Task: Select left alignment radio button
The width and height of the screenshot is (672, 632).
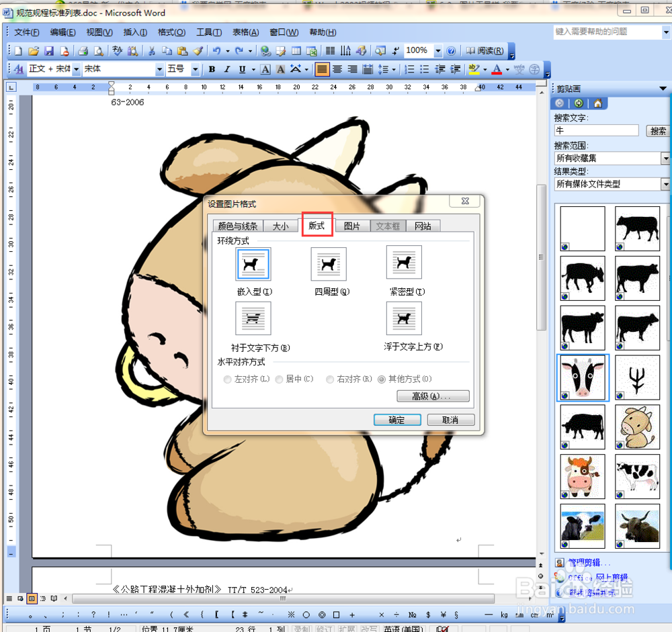Action: tap(228, 379)
